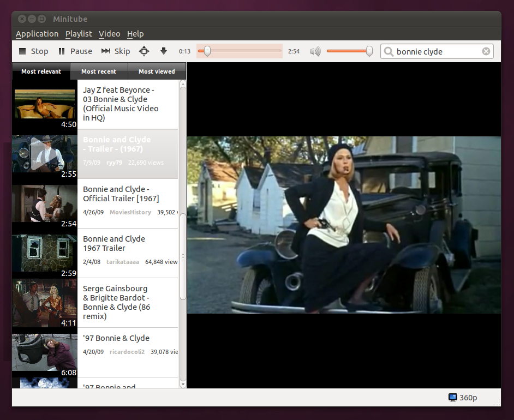This screenshot has height=420, width=514.
Task: Click elapsed time 0:13 label
Action: click(x=184, y=51)
